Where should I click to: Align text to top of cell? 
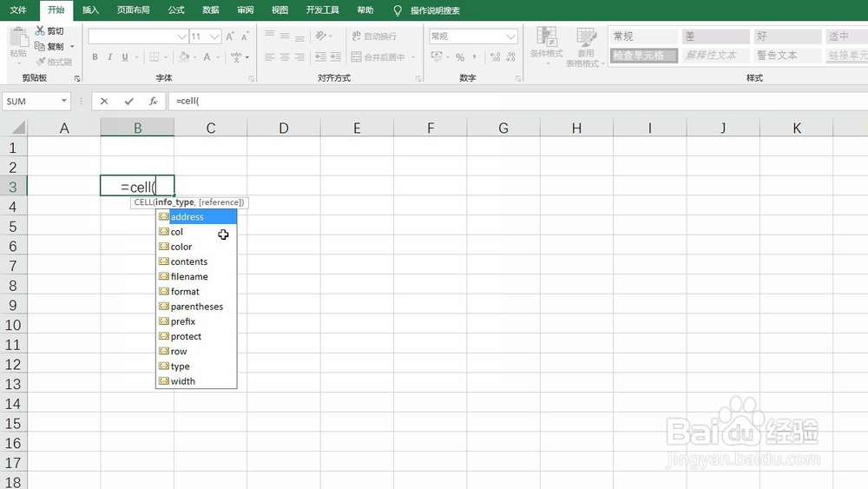(x=270, y=36)
